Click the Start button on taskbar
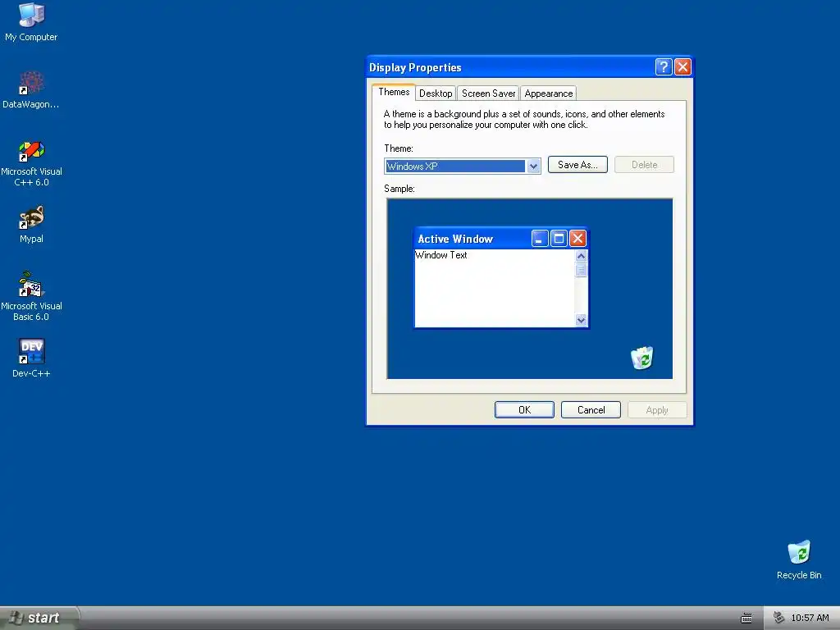Image resolution: width=840 pixels, height=630 pixels. [x=39, y=618]
